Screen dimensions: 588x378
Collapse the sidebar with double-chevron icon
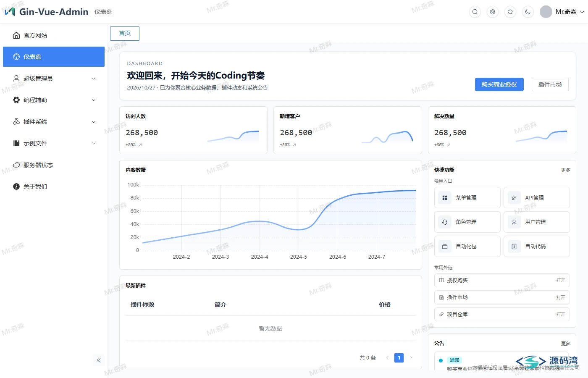pos(99,360)
